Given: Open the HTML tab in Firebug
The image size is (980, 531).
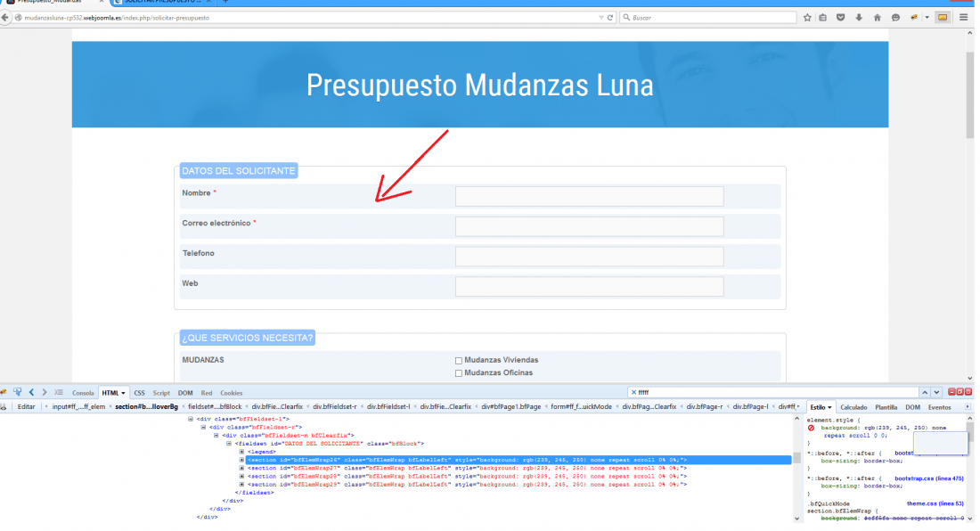Looking at the screenshot, I should 113,393.
